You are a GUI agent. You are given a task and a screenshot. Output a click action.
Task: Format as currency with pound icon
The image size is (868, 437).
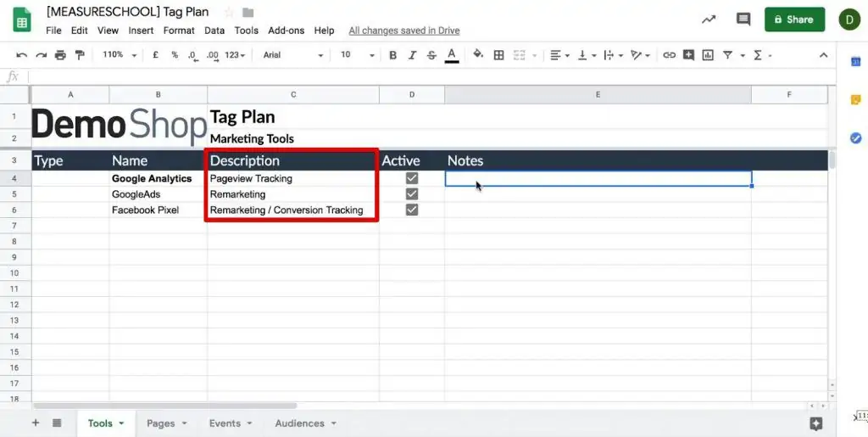pyautogui.click(x=156, y=55)
